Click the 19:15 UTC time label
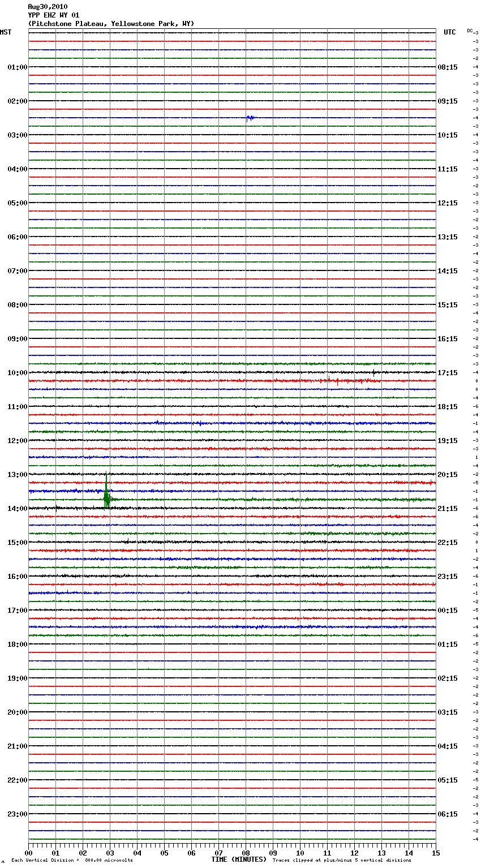Image resolution: width=481 pixels, height=868 pixels. coord(448,441)
